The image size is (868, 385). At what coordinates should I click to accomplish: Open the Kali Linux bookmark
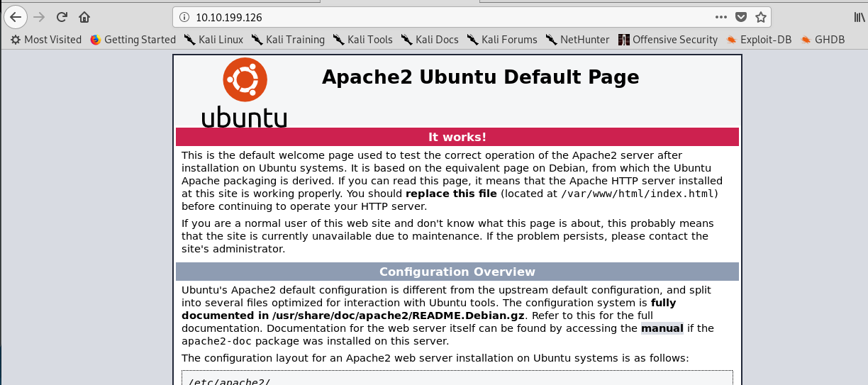[213, 40]
